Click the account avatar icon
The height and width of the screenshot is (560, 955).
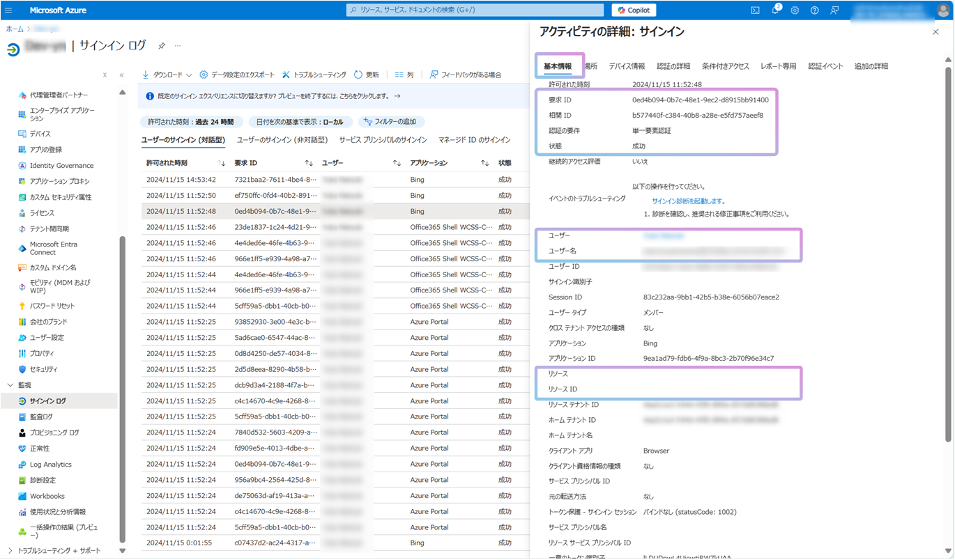point(942,10)
